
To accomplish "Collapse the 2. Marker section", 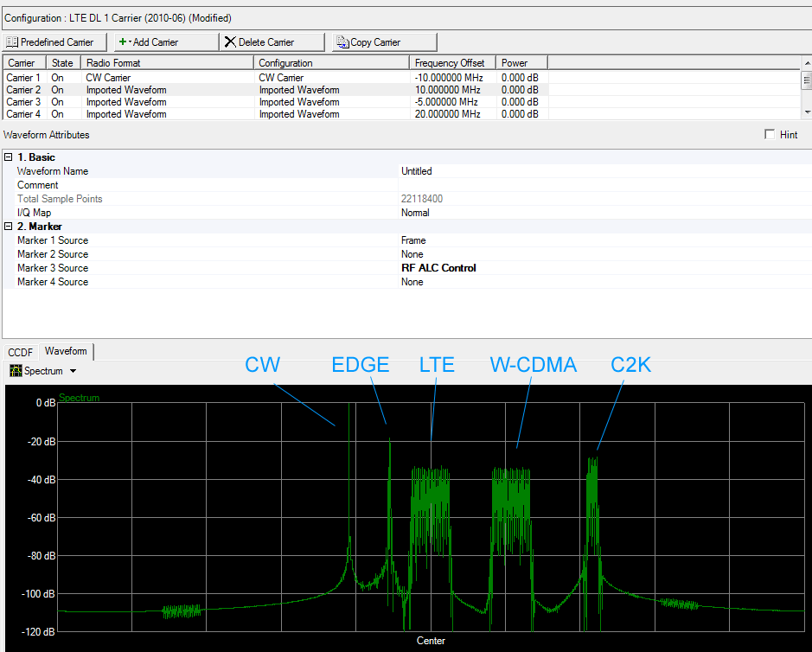I will [x=9, y=227].
